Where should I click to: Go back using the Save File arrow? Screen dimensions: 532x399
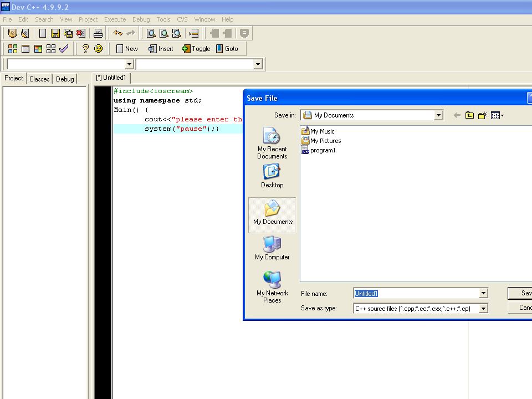coord(457,116)
